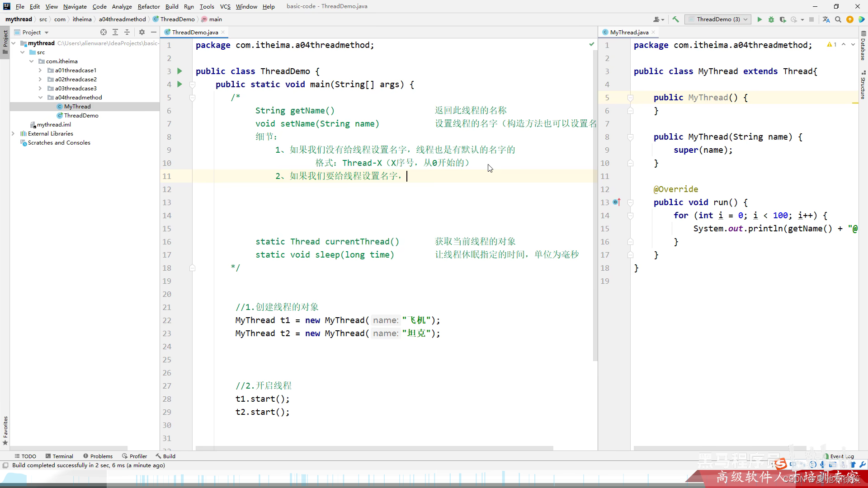Open Project panel settings gear
The height and width of the screenshot is (488, 868).
tap(142, 32)
